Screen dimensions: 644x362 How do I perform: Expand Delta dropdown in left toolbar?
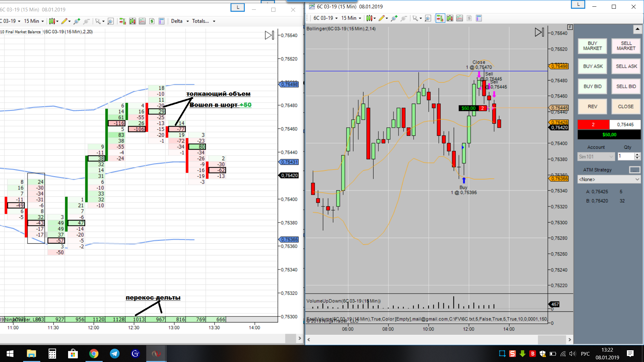pos(180,21)
